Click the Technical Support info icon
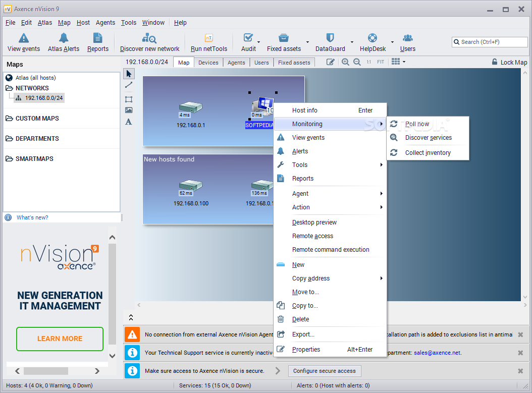Screen dimensions: 532x393 (x=132, y=353)
